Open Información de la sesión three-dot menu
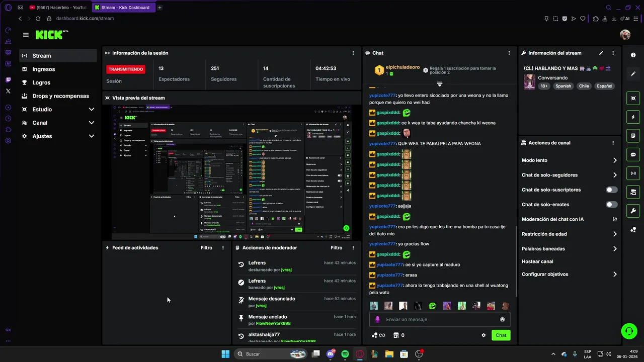The image size is (644, 362). point(353,53)
